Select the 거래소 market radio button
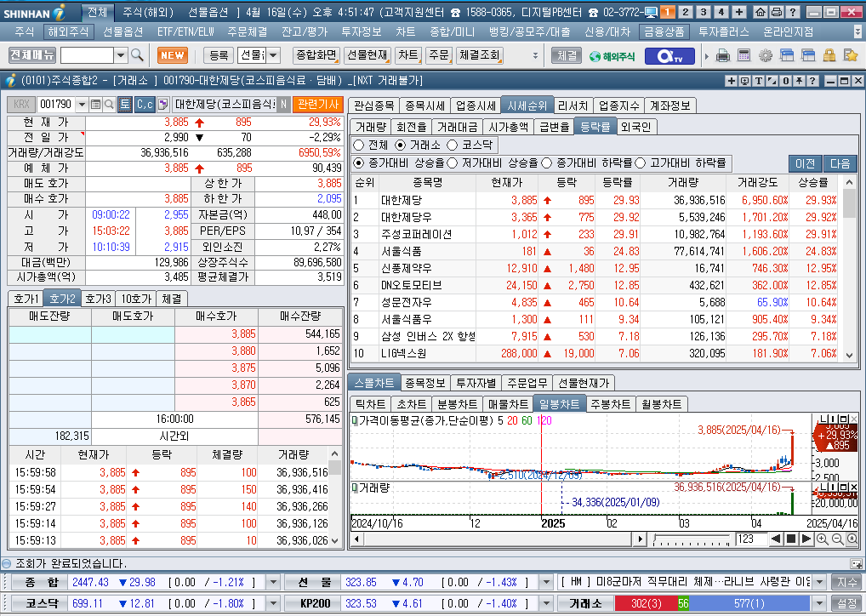Viewport: 866px width, 616px height. (x=401, y=145)
